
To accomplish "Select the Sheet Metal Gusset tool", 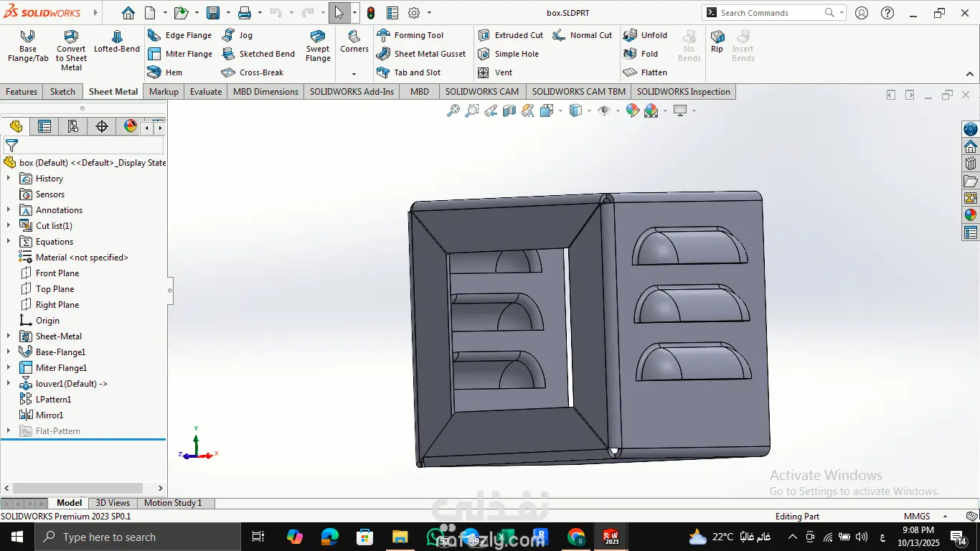I will click(x=420, y=54).
